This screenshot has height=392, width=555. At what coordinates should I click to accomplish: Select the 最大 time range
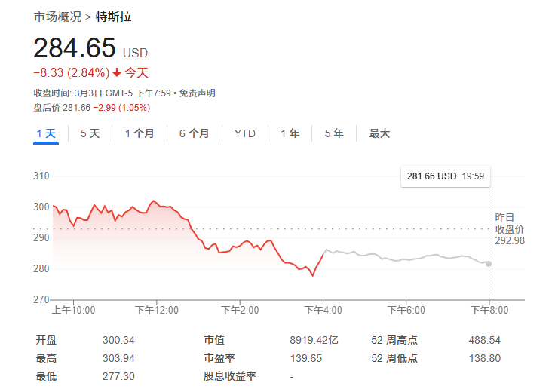point(379,133)
